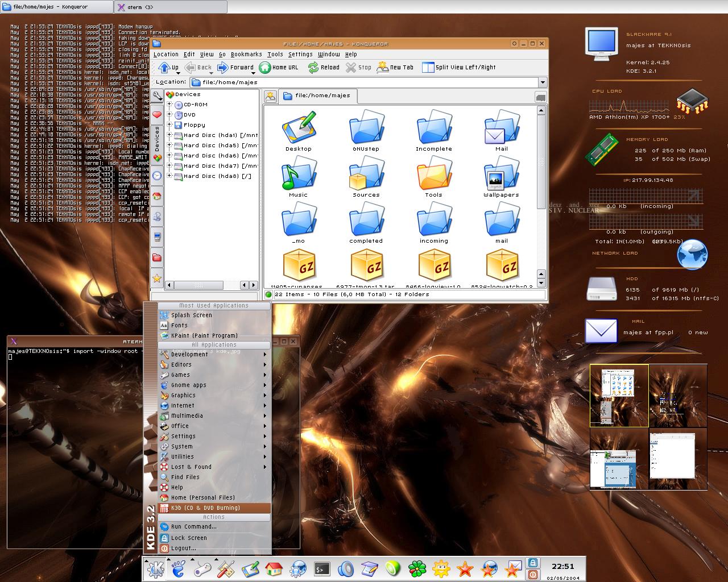This screenshot has width=728, height=582.
Task: Switch to bottom-right desktop pager thumbnail
Action: [x=678, y=458]
